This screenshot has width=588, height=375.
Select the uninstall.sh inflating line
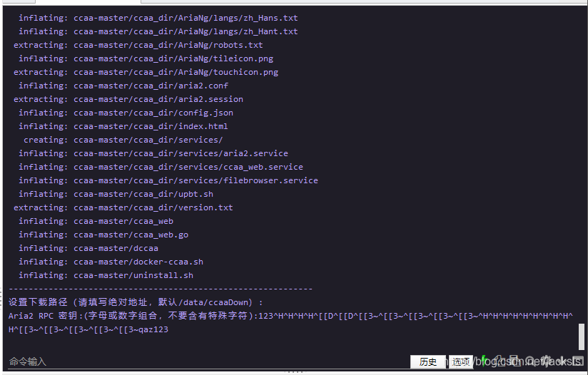coord(106,275)
